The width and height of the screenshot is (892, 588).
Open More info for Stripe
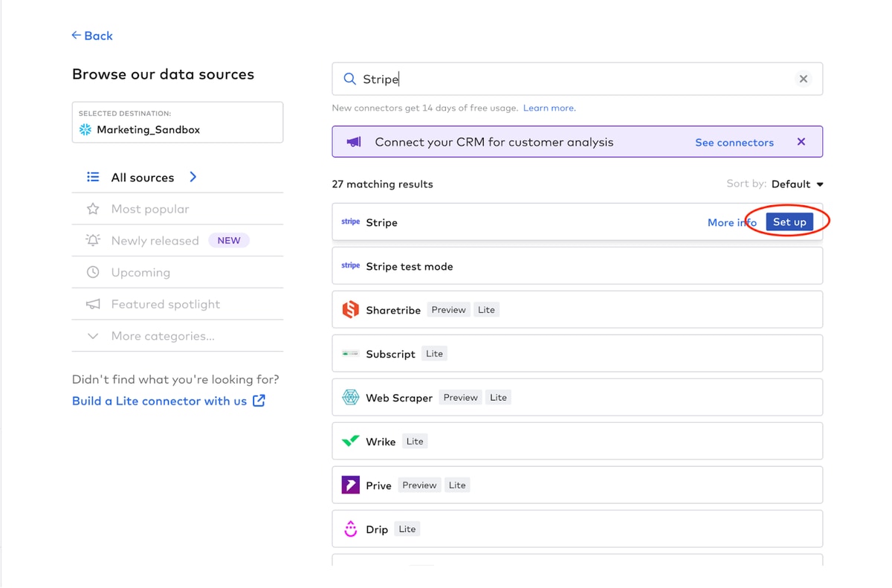[x=731, y=222]
